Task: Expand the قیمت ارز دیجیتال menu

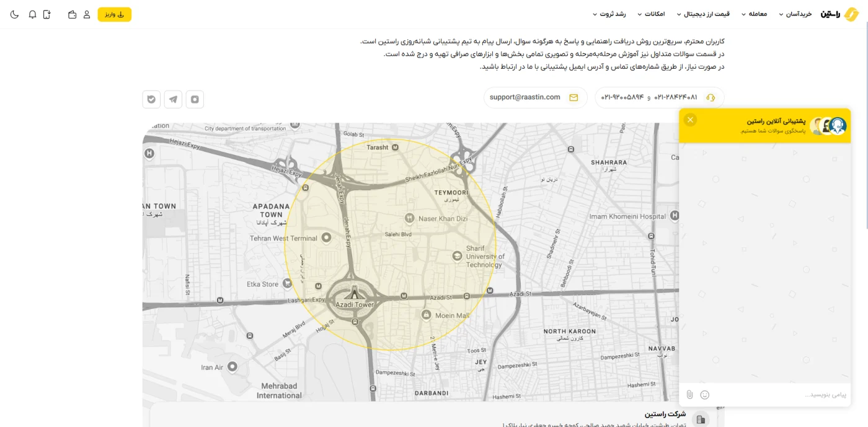Action: point(702,14)
